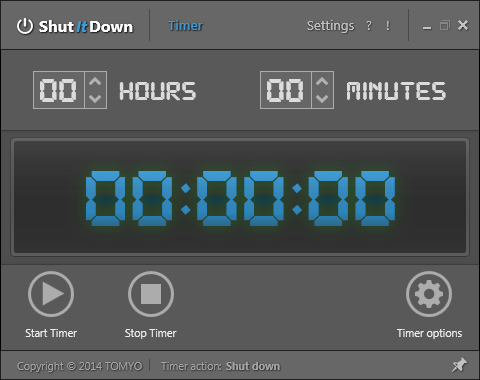Image resolution: width=480 pixels, height=380 pixels.
Task: Open the Settings menu
Action: click(x=330, y=26)
